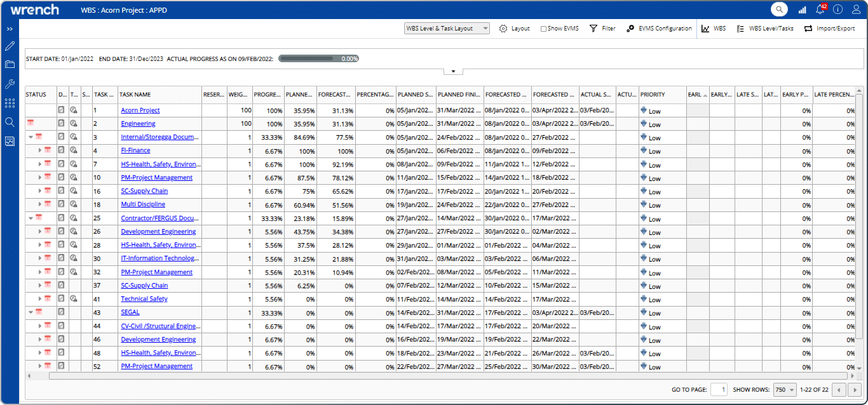
Task: Click the document icon in Acorn Project row
Action: click(62, 110)
